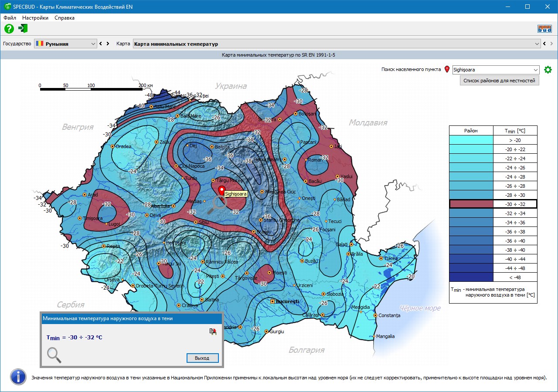
Task: Click the highlighted -30 ÷ -32 legend swatch
Action: point(471,204)
